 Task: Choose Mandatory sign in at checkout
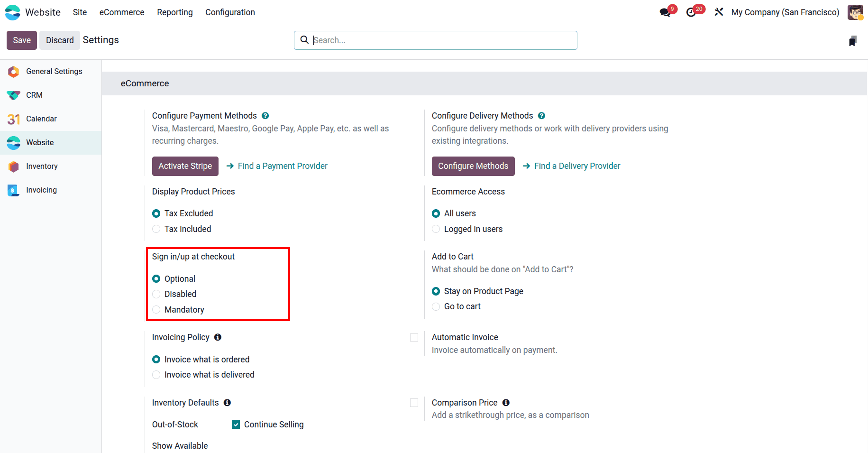(x=156, y=310)
